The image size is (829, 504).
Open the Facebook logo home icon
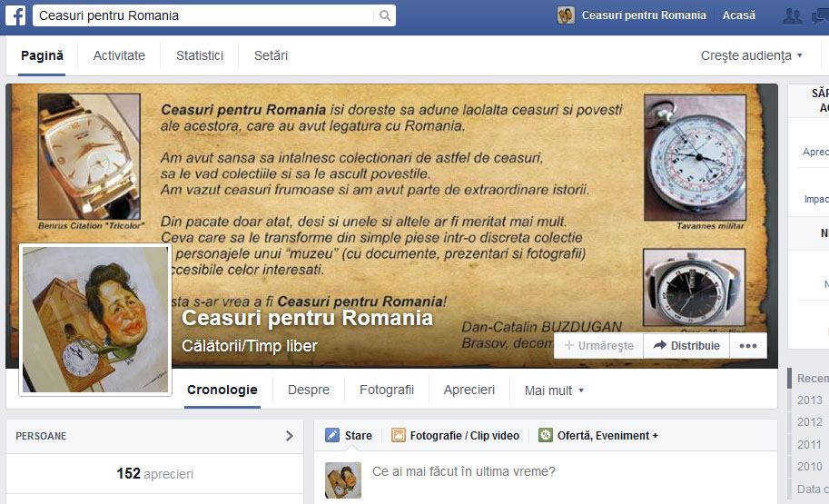pos(15,15)
